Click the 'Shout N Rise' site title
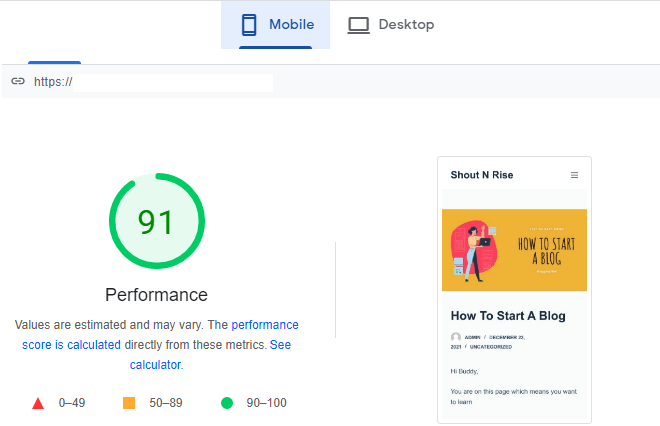This screenshot has height=426, width=660. click(x=482, y=175)
